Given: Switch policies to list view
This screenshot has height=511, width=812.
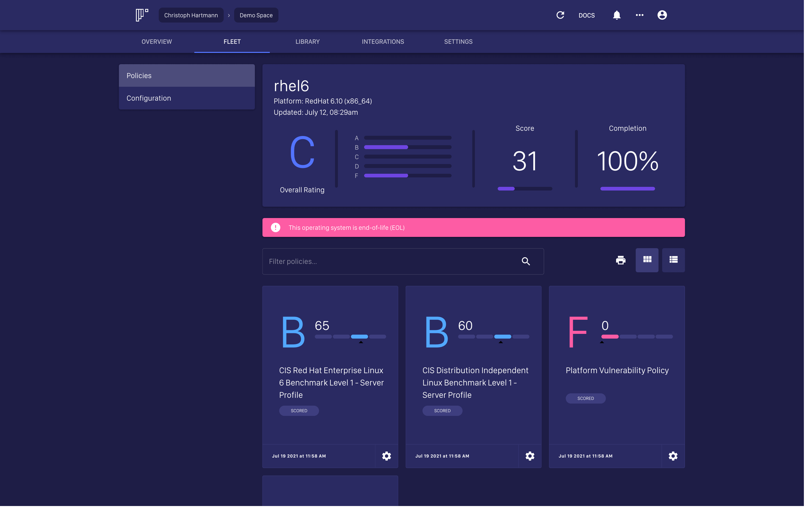Looking at the screenshot, I should (x=673, y=260).
